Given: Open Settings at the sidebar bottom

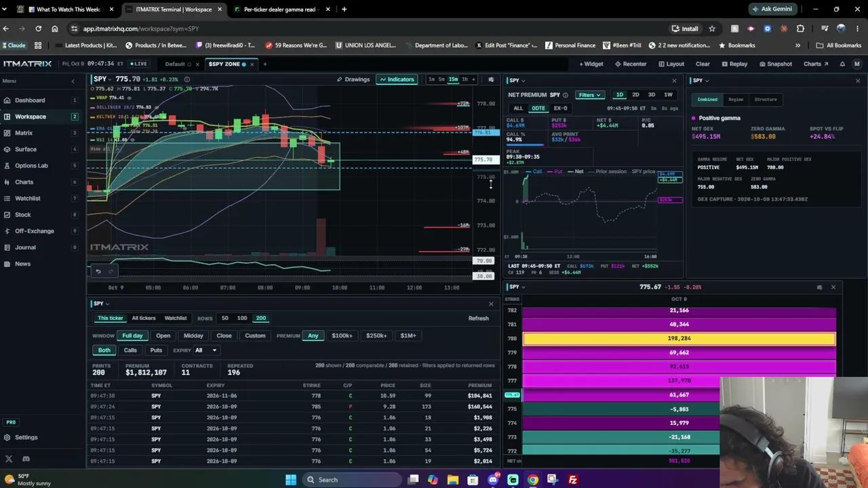Looking at the screenshot, I should tap(26, 438).
